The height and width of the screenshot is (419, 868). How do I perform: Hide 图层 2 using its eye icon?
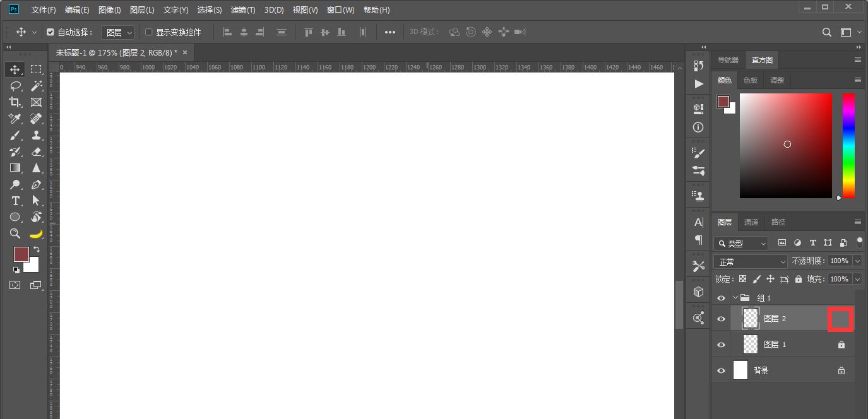tap(721, 319)
